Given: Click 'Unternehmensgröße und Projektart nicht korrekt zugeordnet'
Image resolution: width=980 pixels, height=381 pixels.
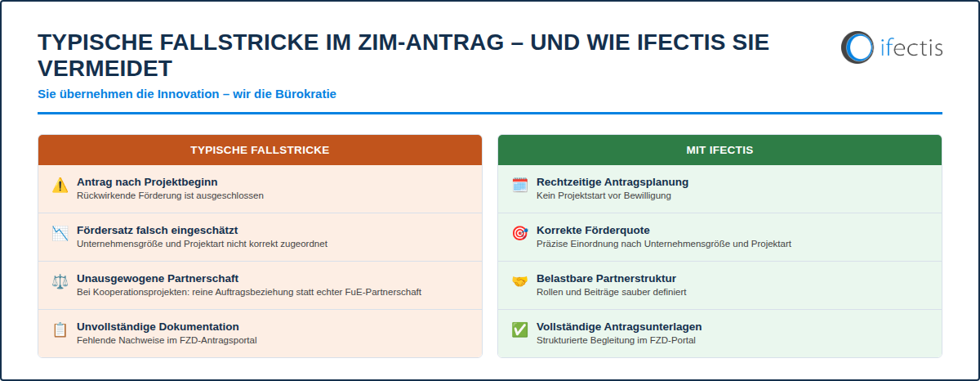Looking at the screenshot, I should tap(202, 244).
